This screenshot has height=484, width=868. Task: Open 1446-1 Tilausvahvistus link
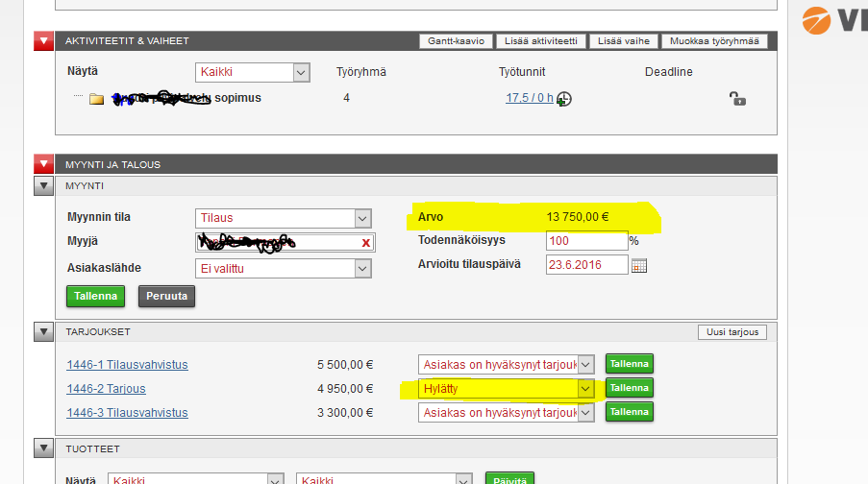[127, 365]
